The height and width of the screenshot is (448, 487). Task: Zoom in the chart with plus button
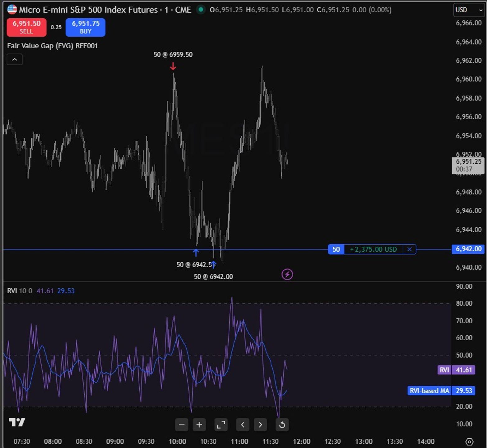(x=199, y=425)
